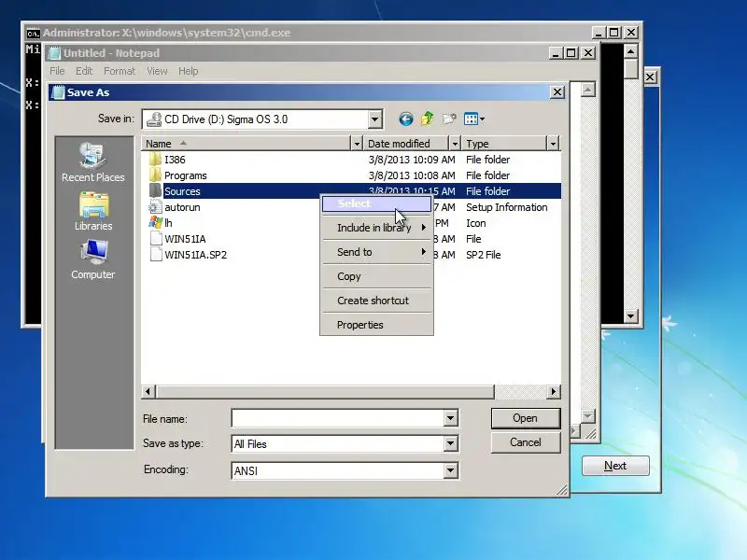747x560 pixels.
Task: Sort by Type column header
Action: coord(504,144)
